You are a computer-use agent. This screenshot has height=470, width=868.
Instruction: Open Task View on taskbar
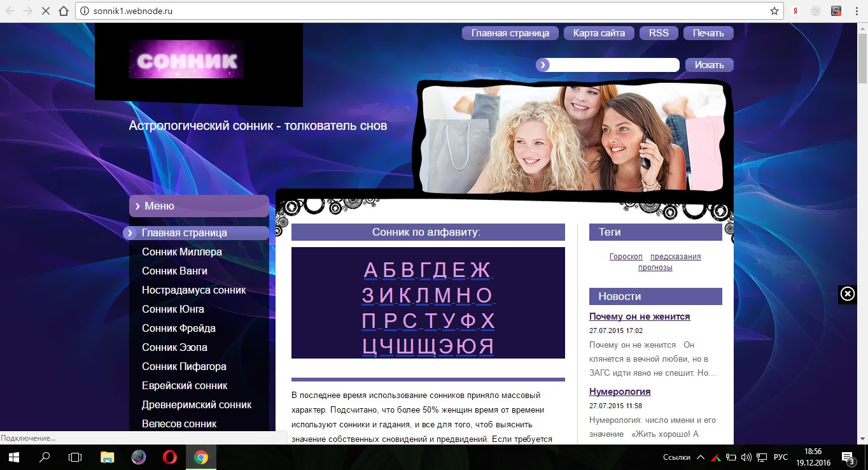point(75,457)
